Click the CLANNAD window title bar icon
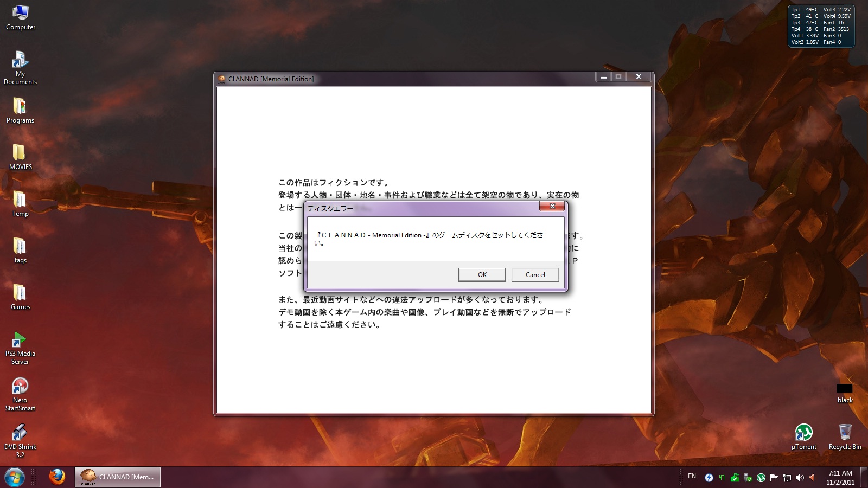Viewport: 868px width, 488px height. pos(221,79)
